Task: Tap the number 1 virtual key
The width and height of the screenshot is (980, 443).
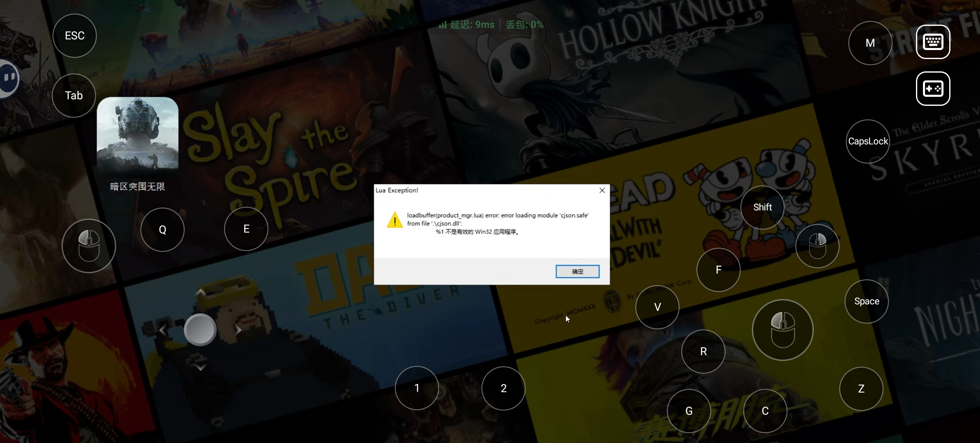Action: pyautogui.click(x=417, y=388)
